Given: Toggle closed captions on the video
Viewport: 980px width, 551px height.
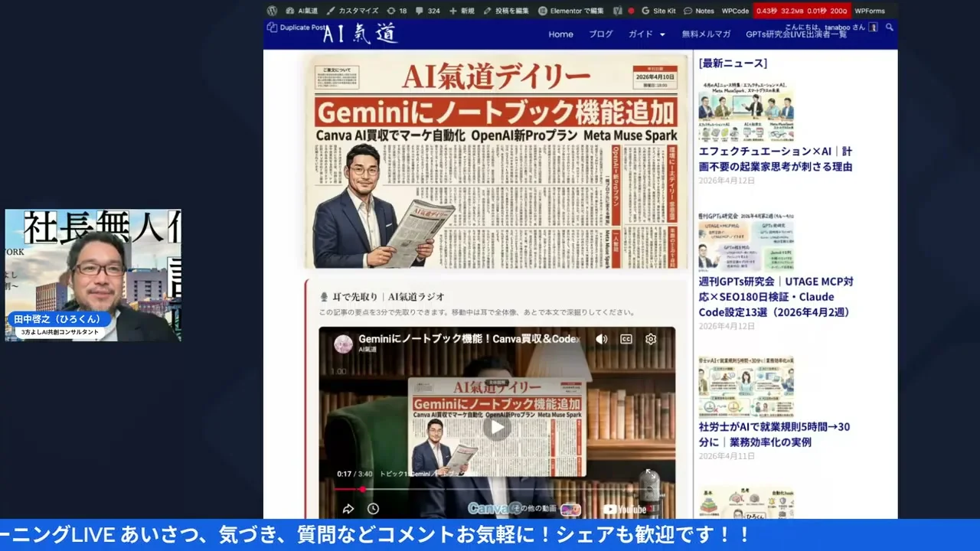Looking at the screenshot, I should coord(626,339).
